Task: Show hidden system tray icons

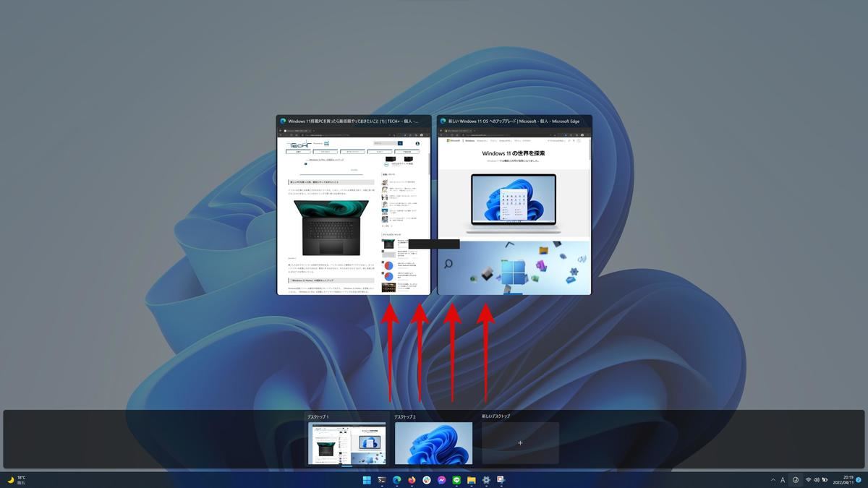Action: [x=773, y=480]
